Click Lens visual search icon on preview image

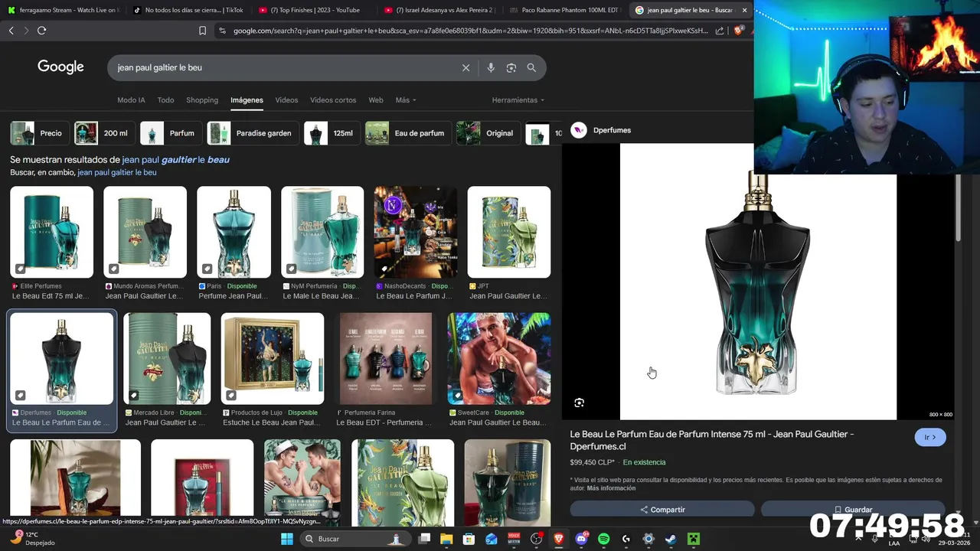click(580, 403)
